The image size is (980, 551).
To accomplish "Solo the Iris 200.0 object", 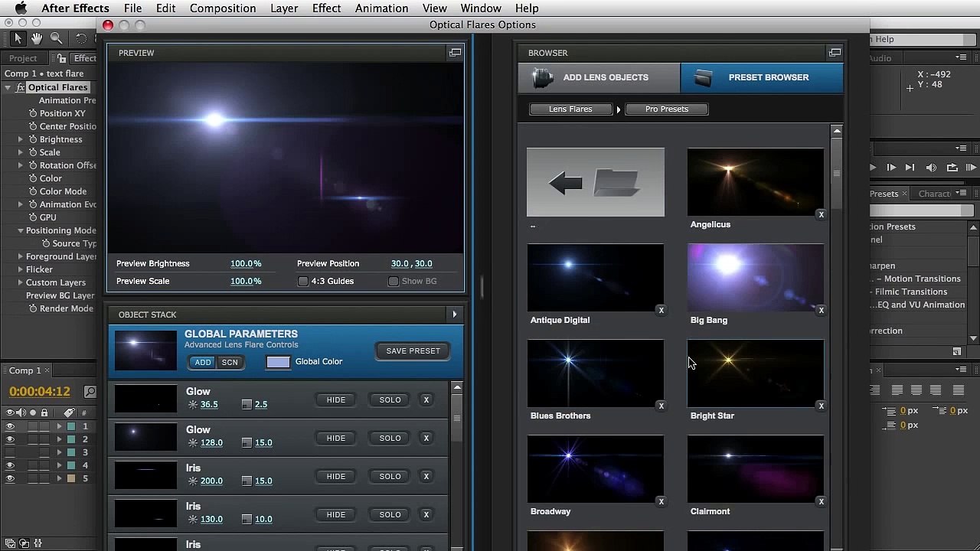I will coord(390,476).
